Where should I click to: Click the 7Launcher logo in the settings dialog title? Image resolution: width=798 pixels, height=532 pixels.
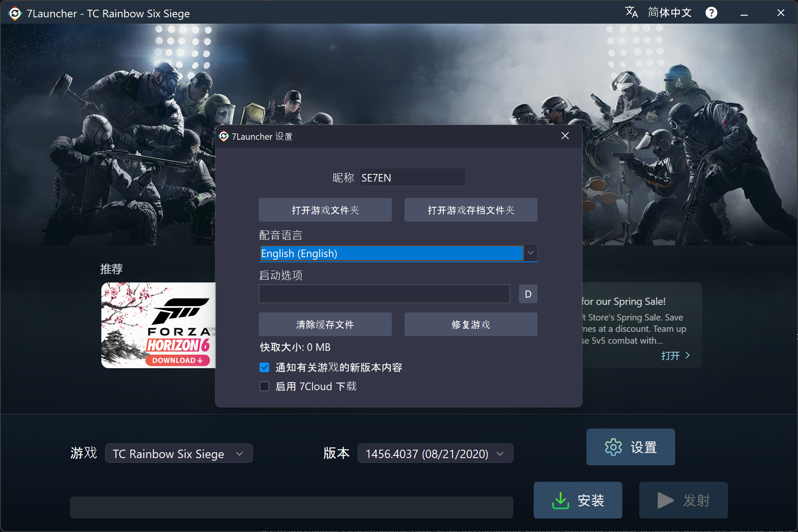pyautogui.click(x=224, y=136)
